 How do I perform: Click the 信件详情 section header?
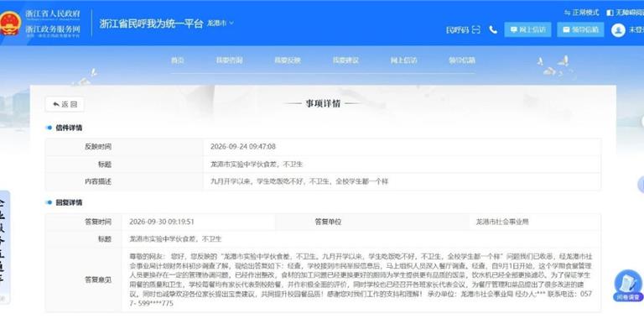[69, 128]
